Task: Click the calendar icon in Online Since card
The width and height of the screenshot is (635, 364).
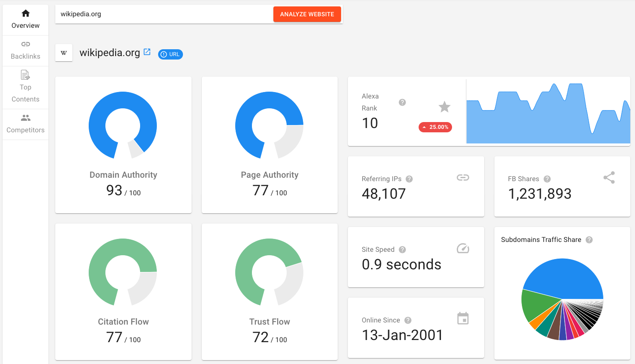Action: pos(463,319)
